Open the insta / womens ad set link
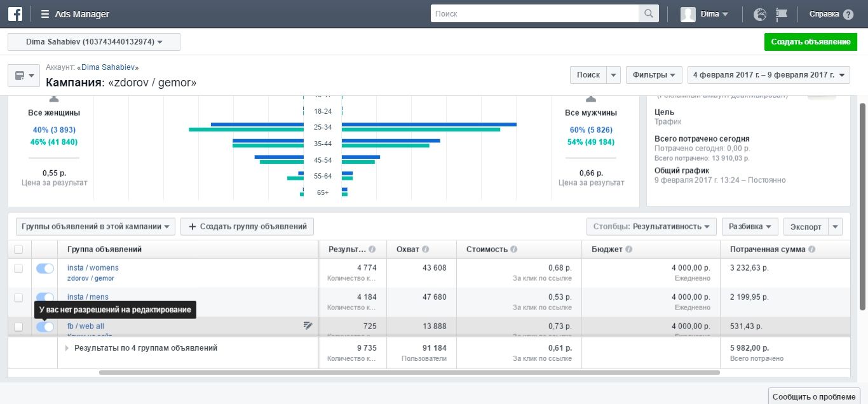 (x=93, y=268)
